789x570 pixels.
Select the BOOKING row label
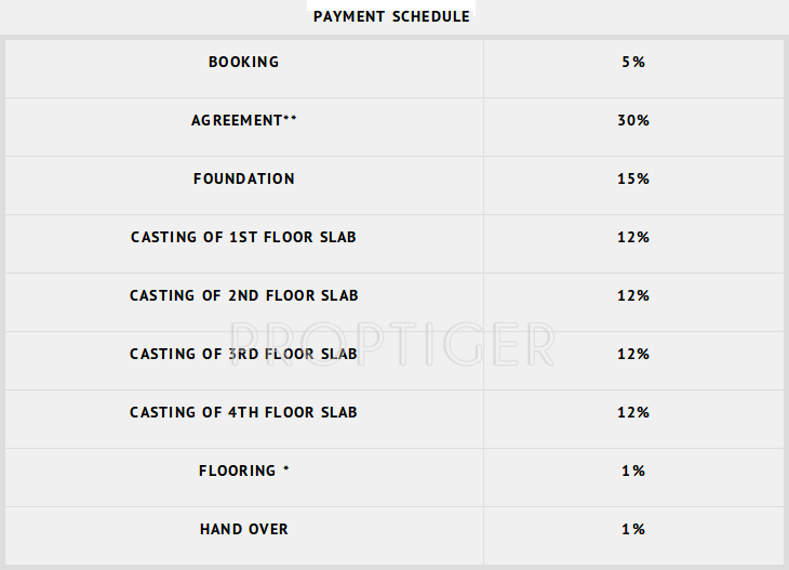click(244, 62)
